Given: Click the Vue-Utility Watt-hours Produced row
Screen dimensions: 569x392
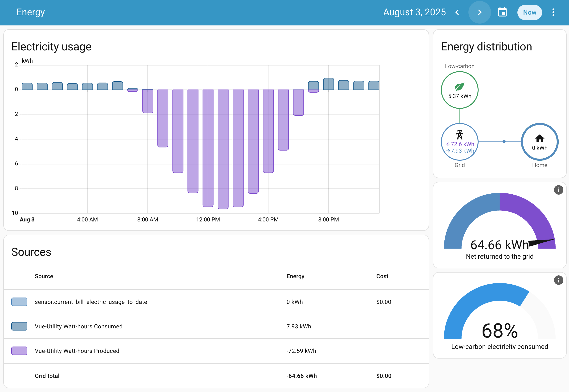Looking at the screenshot, I should point(77,351).
